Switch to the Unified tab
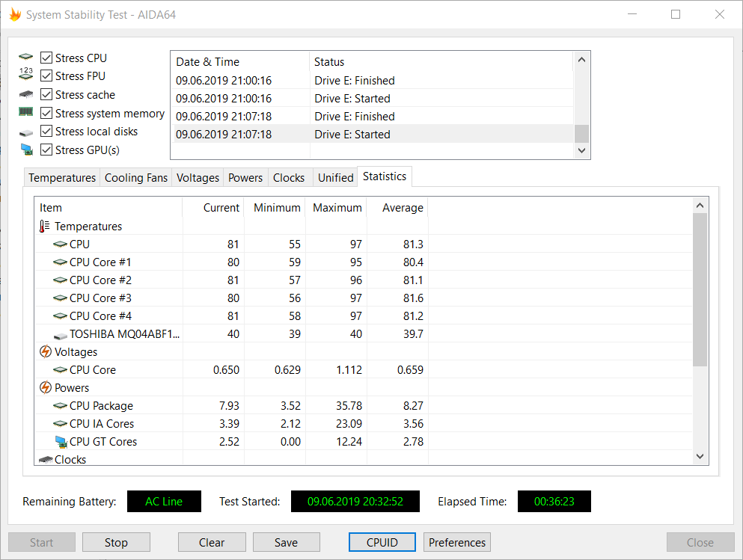This screenshot has height=560, width=743. point(335,177)
